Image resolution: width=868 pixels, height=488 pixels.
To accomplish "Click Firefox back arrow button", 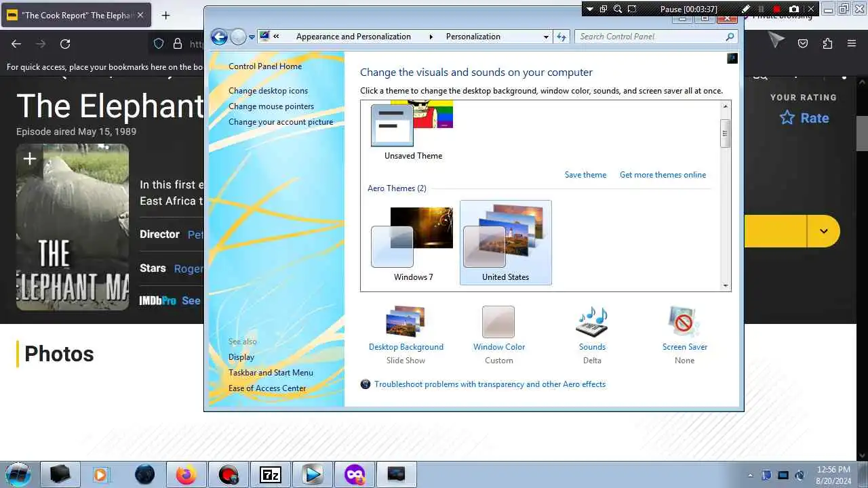I will coord(16,44).
